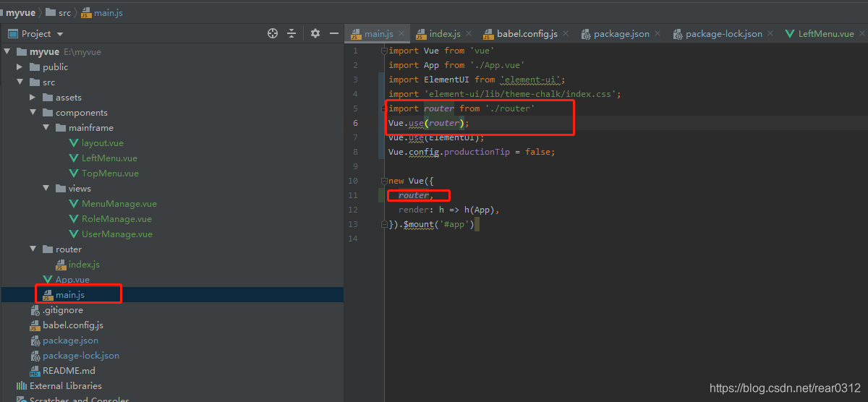Click the Collapse All icon in Project panel
This screenshot has width=868, height=402.
click(292, 33)
